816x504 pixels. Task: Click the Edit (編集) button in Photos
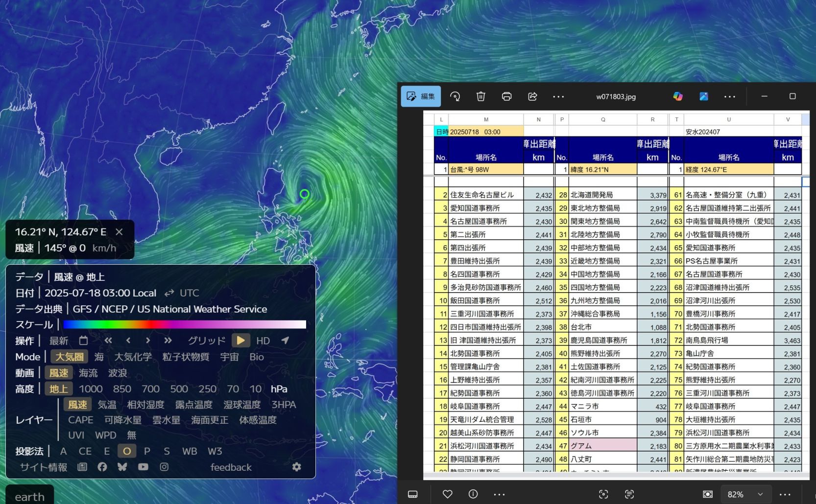click(421, 96)
